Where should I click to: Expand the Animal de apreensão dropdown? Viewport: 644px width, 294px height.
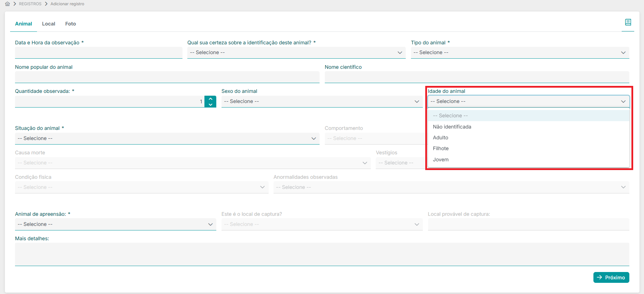(115, 224)
